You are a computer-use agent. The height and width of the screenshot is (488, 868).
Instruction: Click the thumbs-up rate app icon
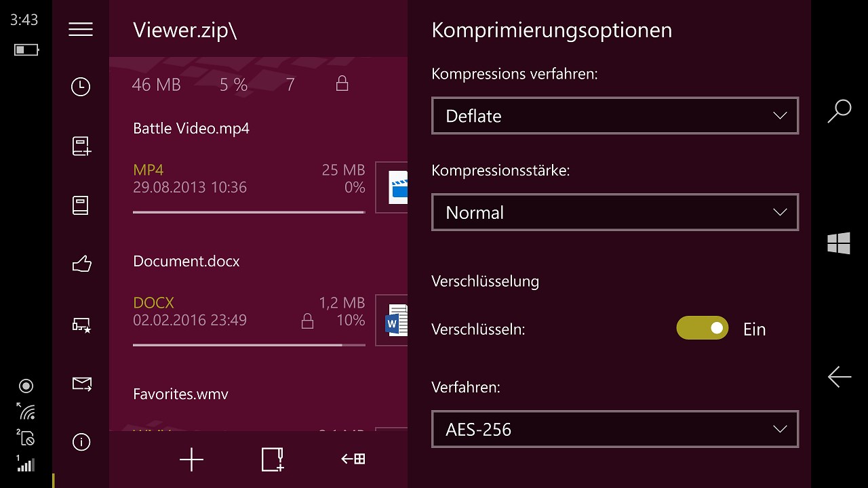81,264
